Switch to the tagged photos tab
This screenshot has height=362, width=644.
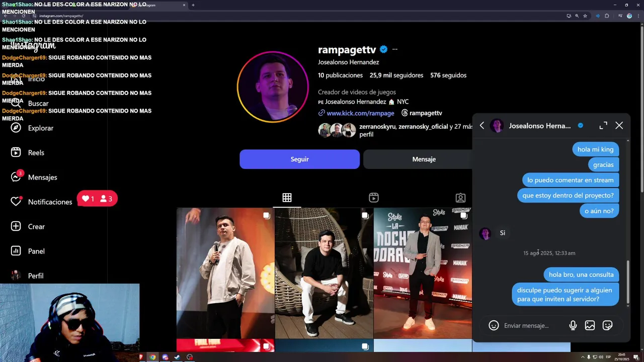pyautogui.click(x=460, y=198)
